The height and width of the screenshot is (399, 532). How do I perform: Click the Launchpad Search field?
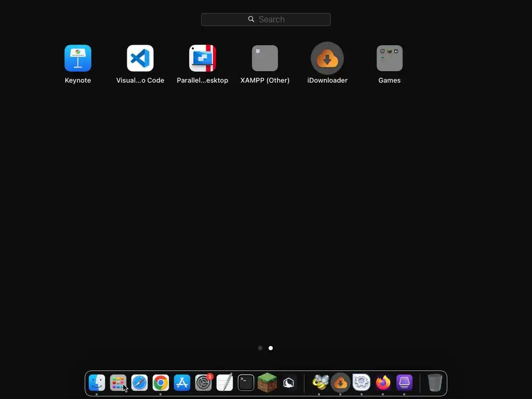[x=266, y=19]
